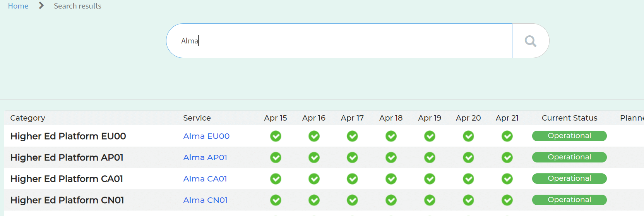Click Operational status badge for Alma EU00

coord(569,136)
